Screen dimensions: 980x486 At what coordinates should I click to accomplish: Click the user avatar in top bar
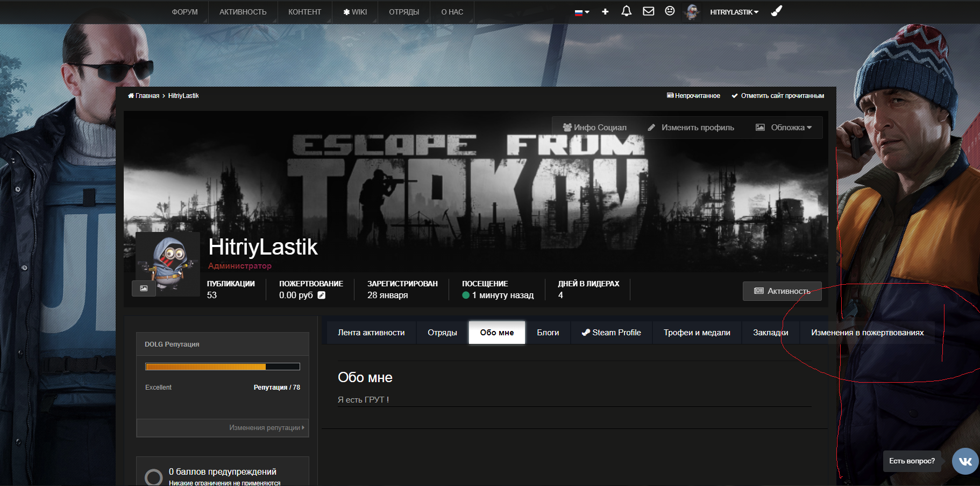pos(692,12)
